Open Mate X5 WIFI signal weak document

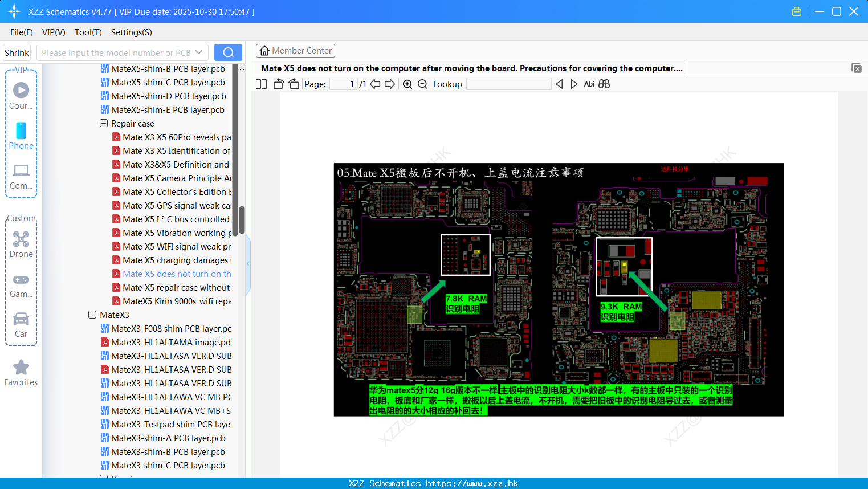tap(172, 246)
